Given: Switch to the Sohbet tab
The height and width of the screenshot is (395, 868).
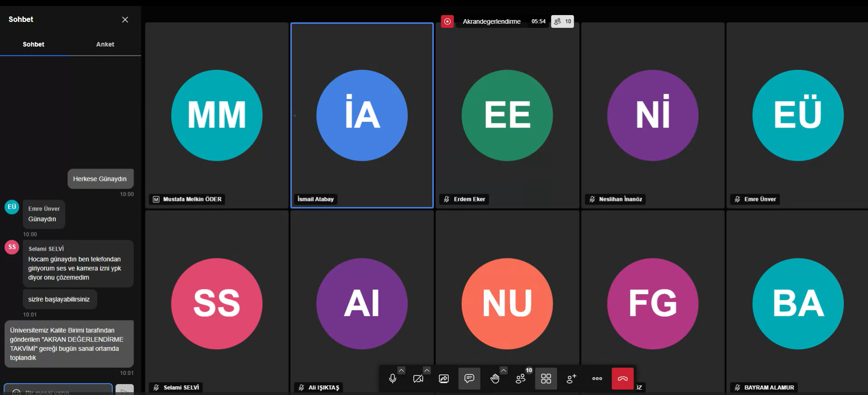Looking at the screenshot, I should coord(33,44).
